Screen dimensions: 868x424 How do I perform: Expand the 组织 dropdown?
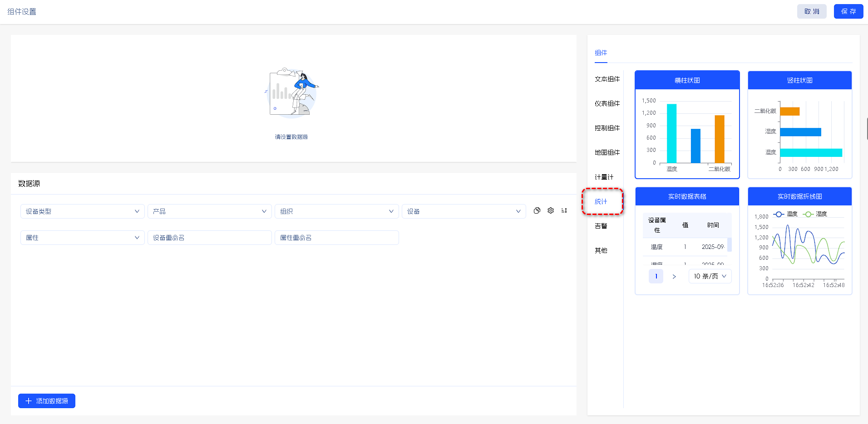pyautogui.click(x=336, y=211)
